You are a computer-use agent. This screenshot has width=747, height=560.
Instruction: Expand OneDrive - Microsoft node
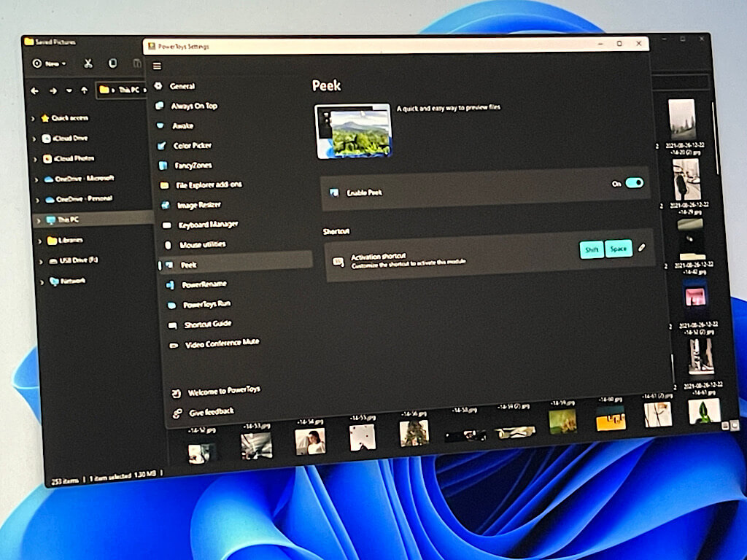point(36,180)
